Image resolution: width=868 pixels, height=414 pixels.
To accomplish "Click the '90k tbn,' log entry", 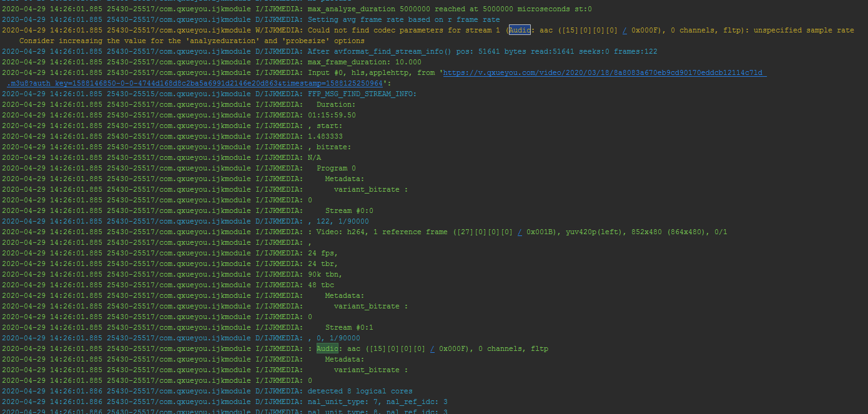I will [325, 274].
